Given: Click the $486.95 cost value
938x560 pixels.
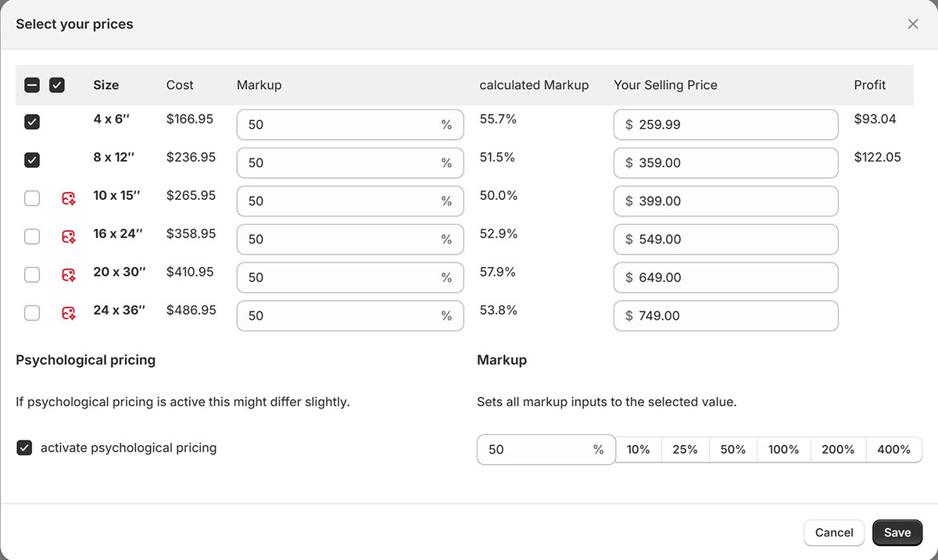Looking at the screenshot, I should [x=192, y=310].
